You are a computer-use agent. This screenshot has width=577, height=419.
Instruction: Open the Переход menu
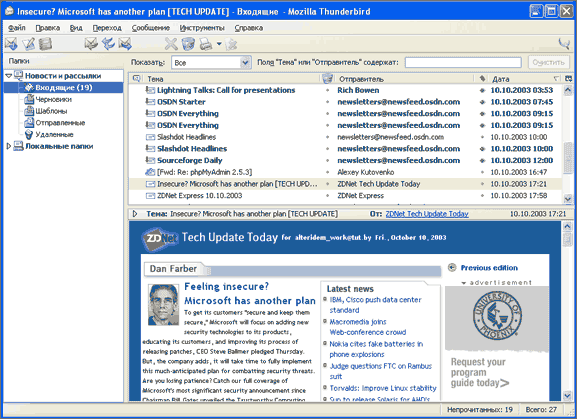point(107,28)
